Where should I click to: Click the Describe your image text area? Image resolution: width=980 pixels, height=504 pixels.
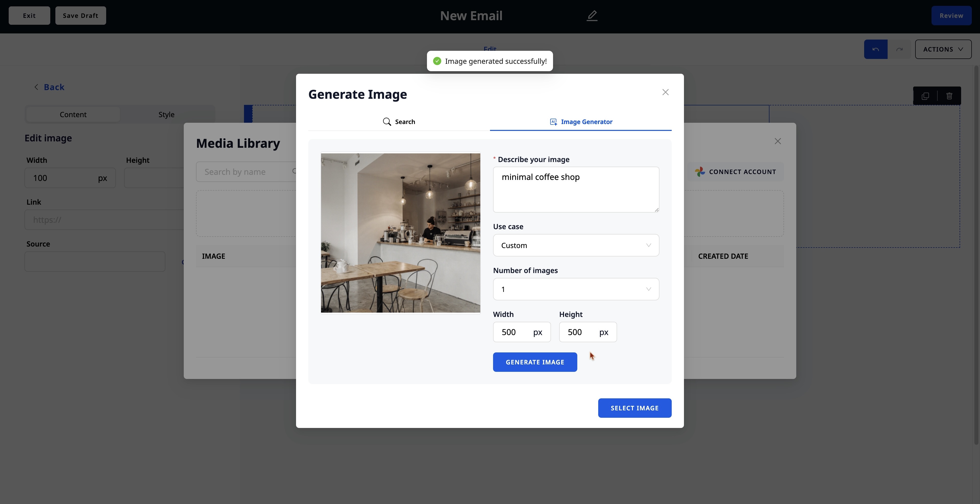pos(575,189)
